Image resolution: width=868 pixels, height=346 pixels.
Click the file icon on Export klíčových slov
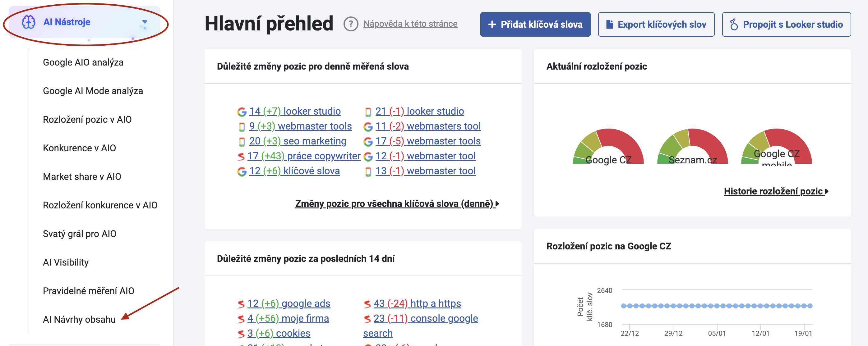click(609, 24)
